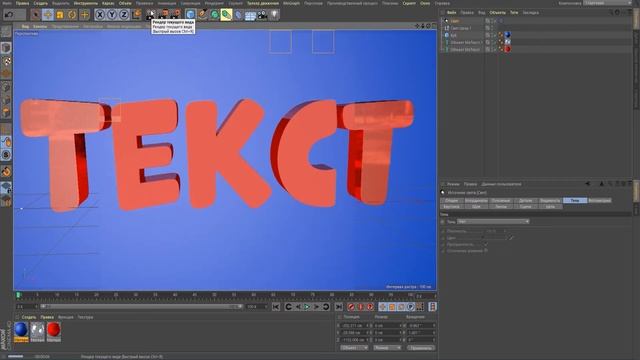Toggle Y axis lock
This screenshot has height=360, width=640.
pos(112,15)
